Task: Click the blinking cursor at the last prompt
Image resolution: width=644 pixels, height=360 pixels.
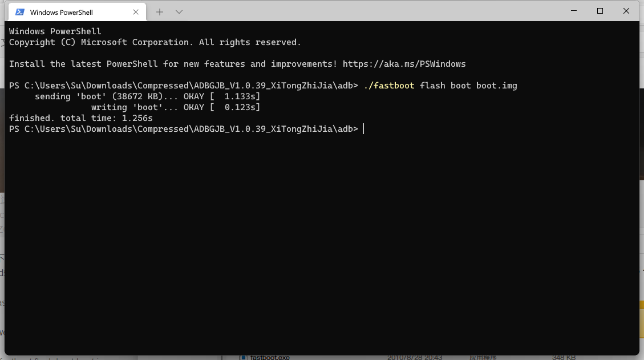Action: (x=363, y=129)
